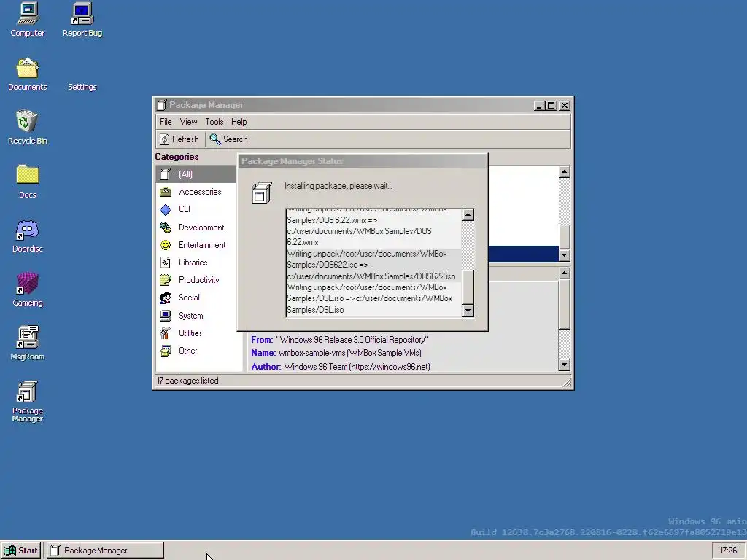Select the CLI category diamond icon
The image size is (747, 560).
tap(166, 209)
